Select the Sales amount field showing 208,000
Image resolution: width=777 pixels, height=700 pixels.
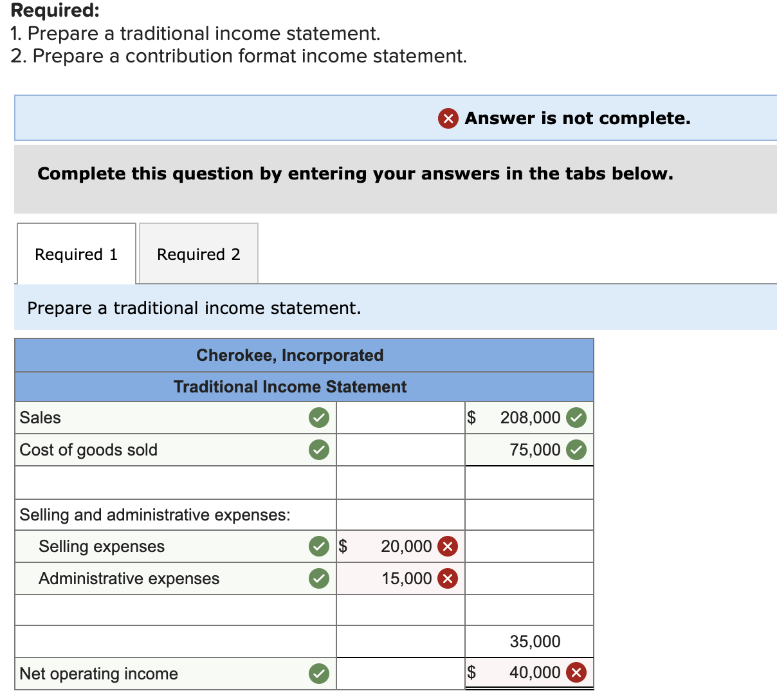coord(529,418)
